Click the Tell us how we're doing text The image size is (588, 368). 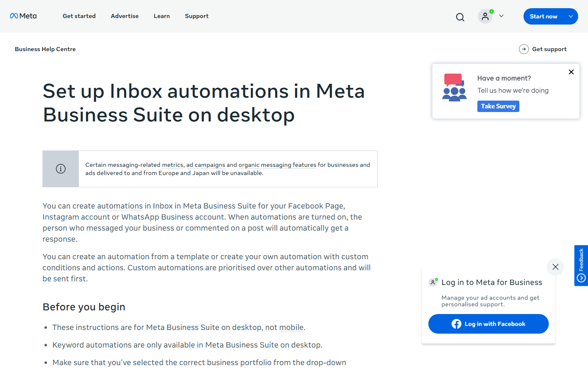point(513,90)
